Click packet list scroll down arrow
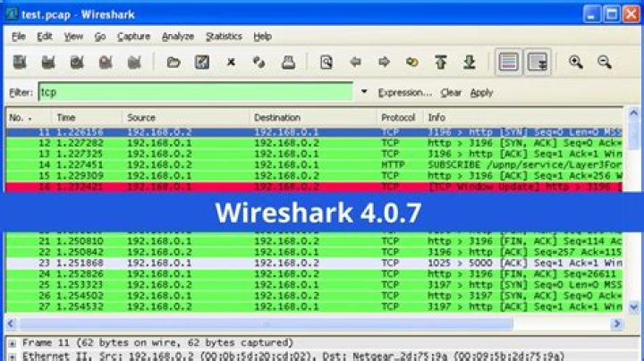Screen dimensions: 644x361 coord(634,306)
